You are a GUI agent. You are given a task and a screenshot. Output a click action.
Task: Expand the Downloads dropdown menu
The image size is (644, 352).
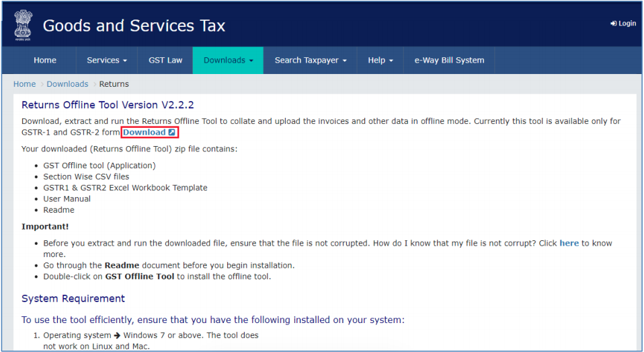tap(228, 60)
